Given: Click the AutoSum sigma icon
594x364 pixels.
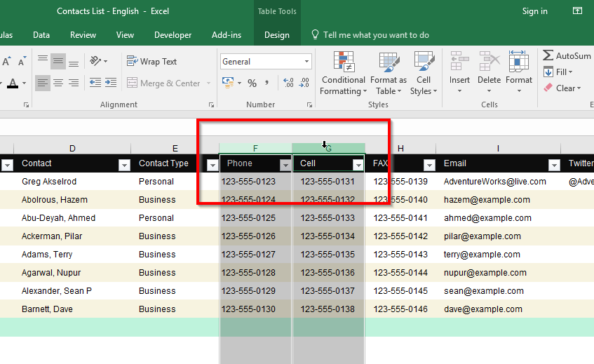Looking at the screenshot, I should (x=548, y=56).
